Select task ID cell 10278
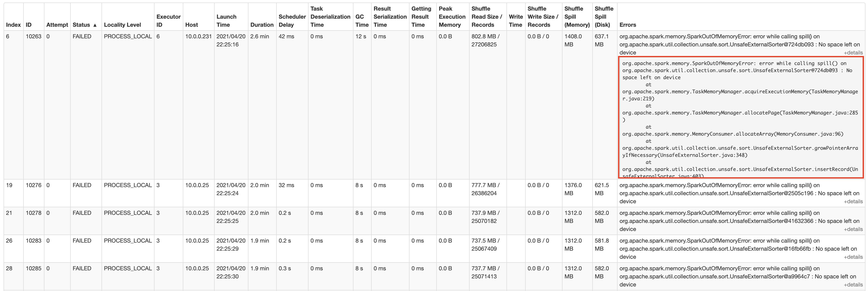The height and width of the screenshot is (291, 868). 34,213
